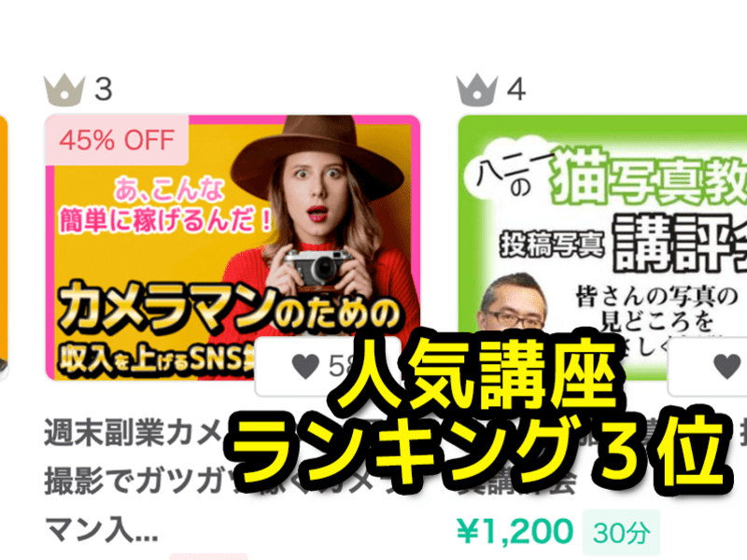Open the 猫写真教 green course thumbnail
The height and width of the screenshot is (560, 747).
tap(602, 247)
